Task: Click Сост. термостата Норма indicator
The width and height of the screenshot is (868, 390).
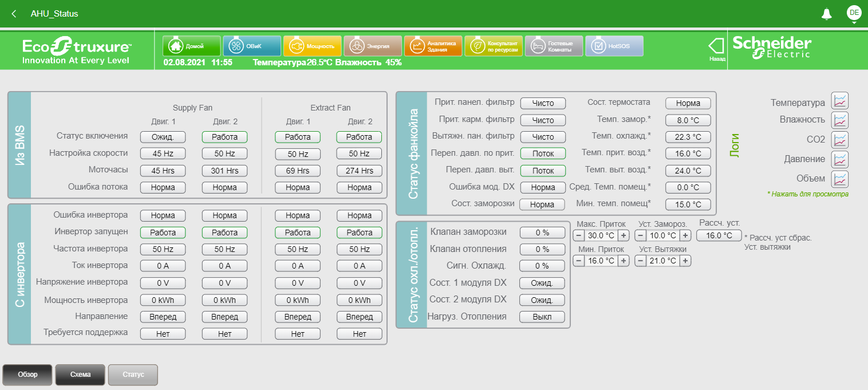Action: 688,103
